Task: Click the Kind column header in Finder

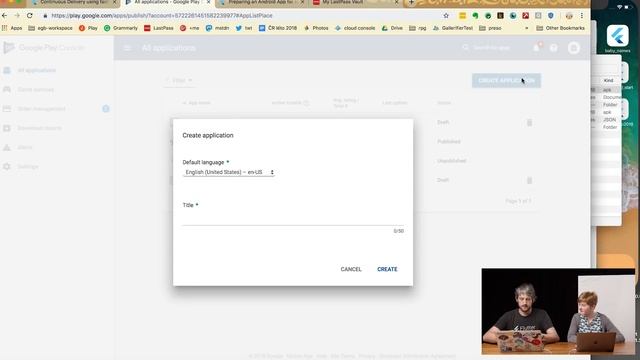Action: (609, 80)
